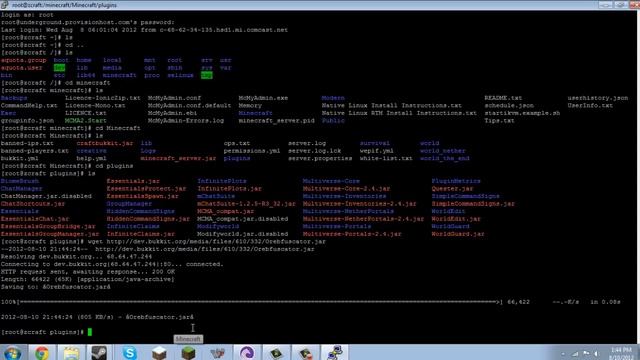
Task: Open the purple swirl taskbar application
Action: point(247,353)
